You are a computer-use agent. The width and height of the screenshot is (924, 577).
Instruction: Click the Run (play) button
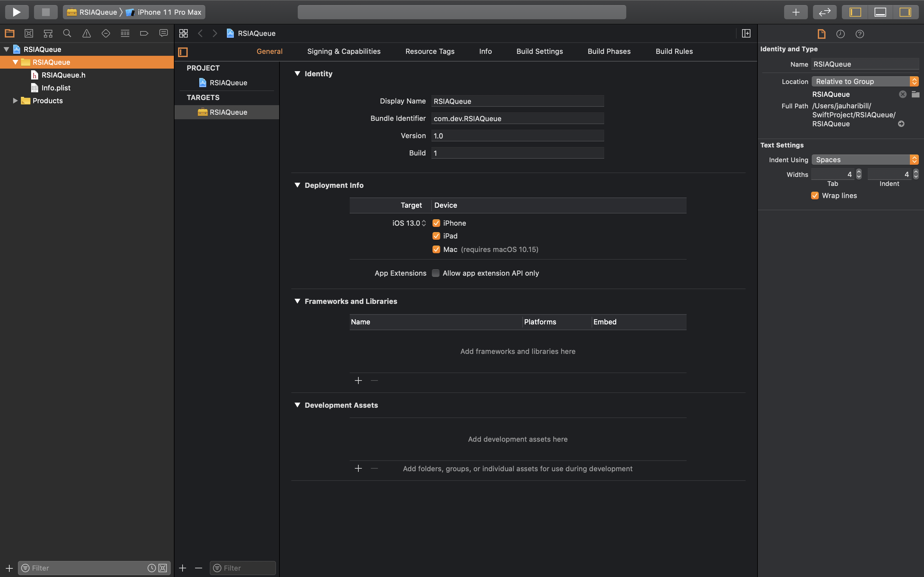click(16, 12)
